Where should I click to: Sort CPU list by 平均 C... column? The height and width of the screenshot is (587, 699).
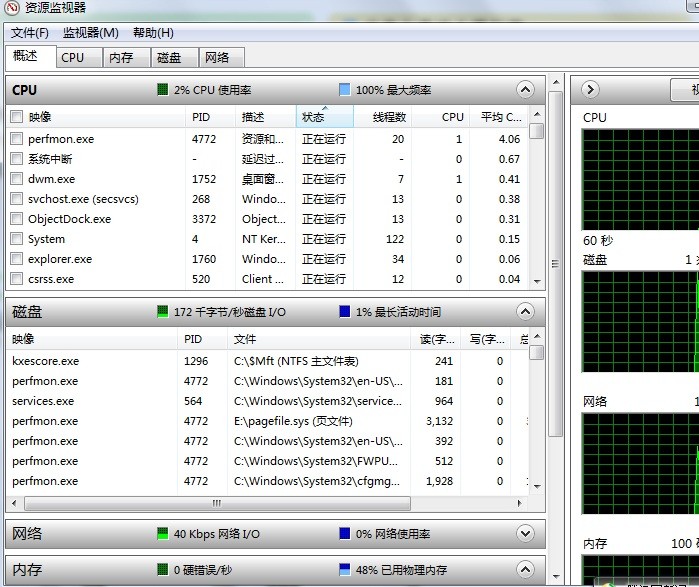point(499,117)
